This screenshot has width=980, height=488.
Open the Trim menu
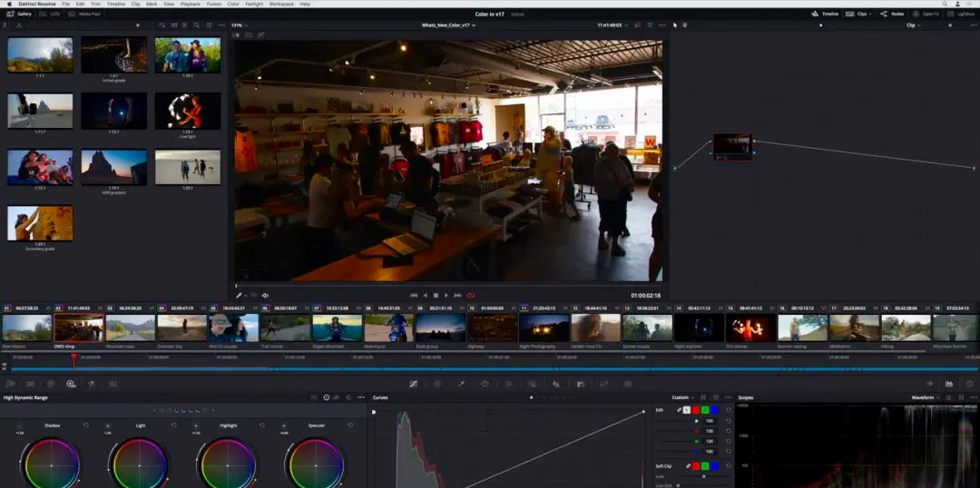click(x=95, y=4)
